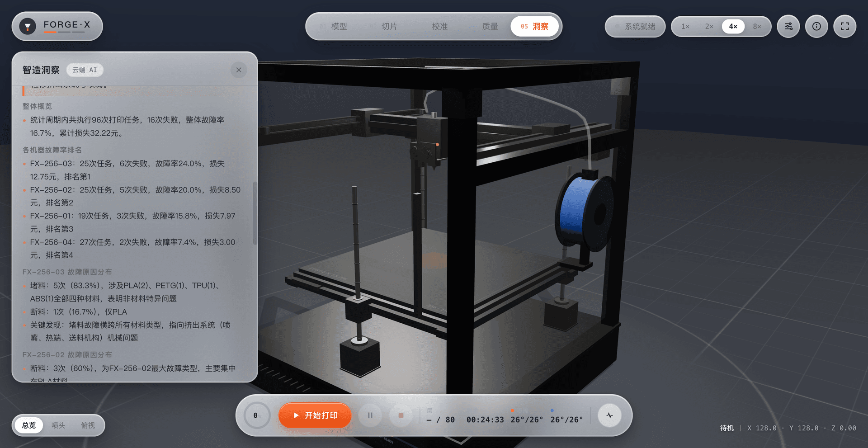
Task: Click the X 128.0 coordinate
Action: 762,428
